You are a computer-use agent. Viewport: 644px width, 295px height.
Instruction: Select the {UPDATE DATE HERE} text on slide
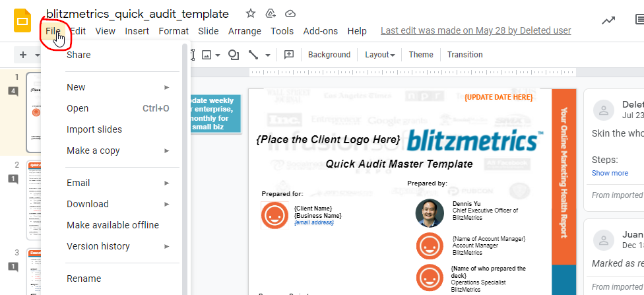[499, 98]
